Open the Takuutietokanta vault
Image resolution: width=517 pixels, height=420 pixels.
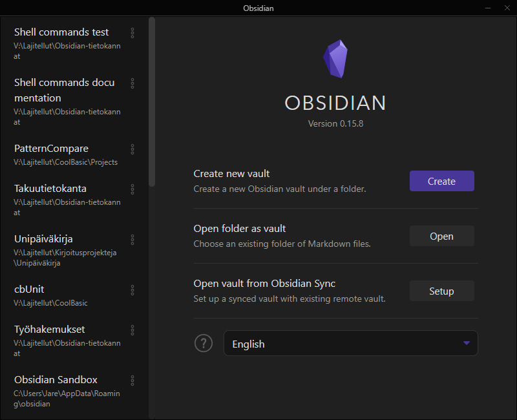coord(68,200)
